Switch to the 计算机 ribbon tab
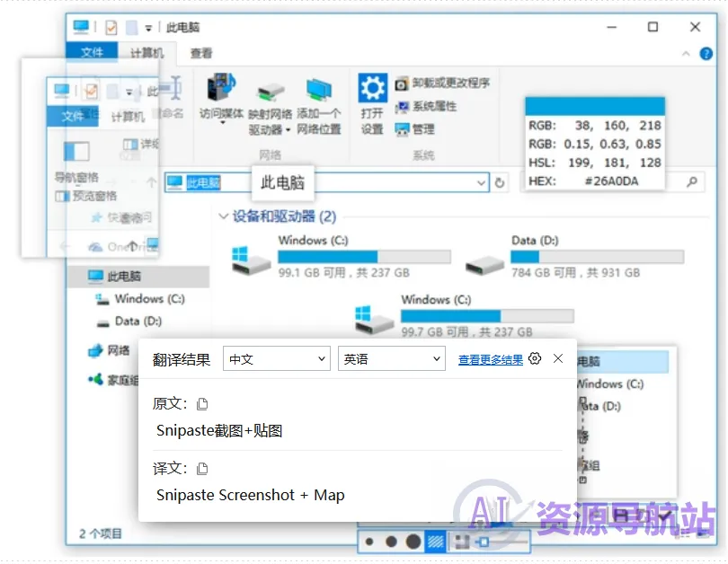Screen dimensions: 728x564 [x=146, y=53]
